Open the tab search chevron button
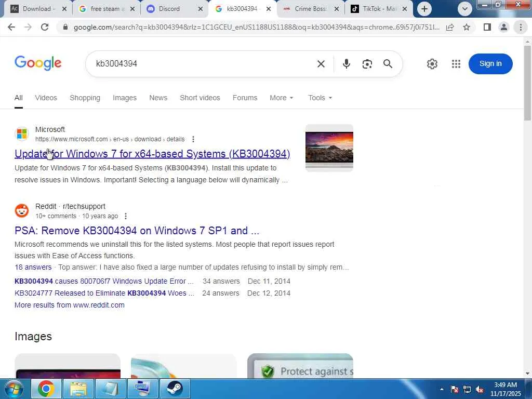The height and width of the screenshot is (399, 532). (465, 9)
